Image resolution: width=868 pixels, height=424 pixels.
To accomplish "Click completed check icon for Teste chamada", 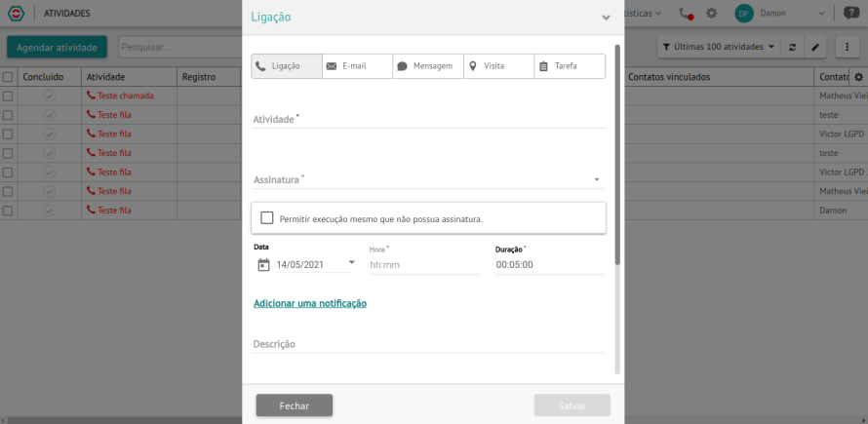I will point(50,96).
